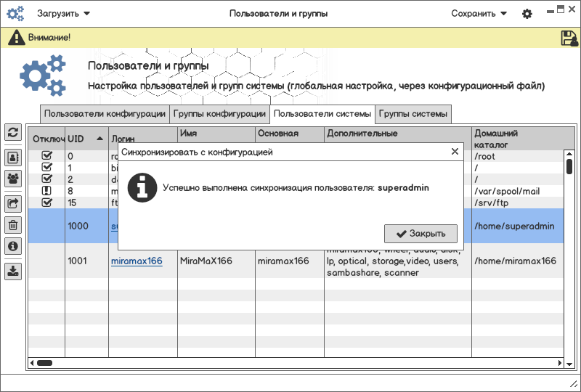The width and height of the screenshot is (581, 392).
Task: Click the refresh sync icon in sidebar
Action: pos(13,132)
